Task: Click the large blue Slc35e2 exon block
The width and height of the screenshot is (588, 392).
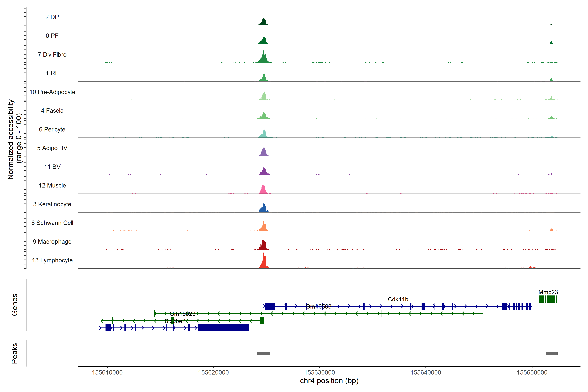Action: pos(223,327)
